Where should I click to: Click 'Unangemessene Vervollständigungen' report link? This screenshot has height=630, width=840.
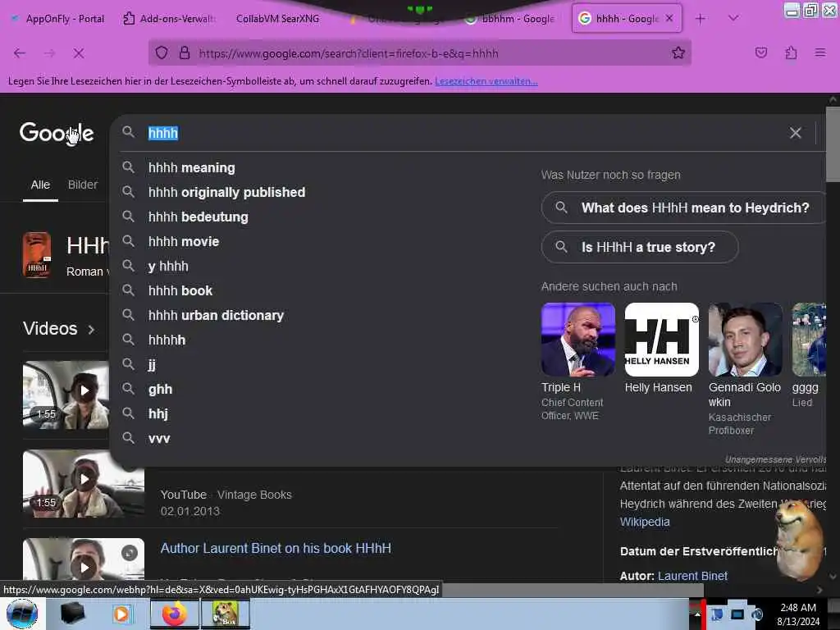[775, 459]
